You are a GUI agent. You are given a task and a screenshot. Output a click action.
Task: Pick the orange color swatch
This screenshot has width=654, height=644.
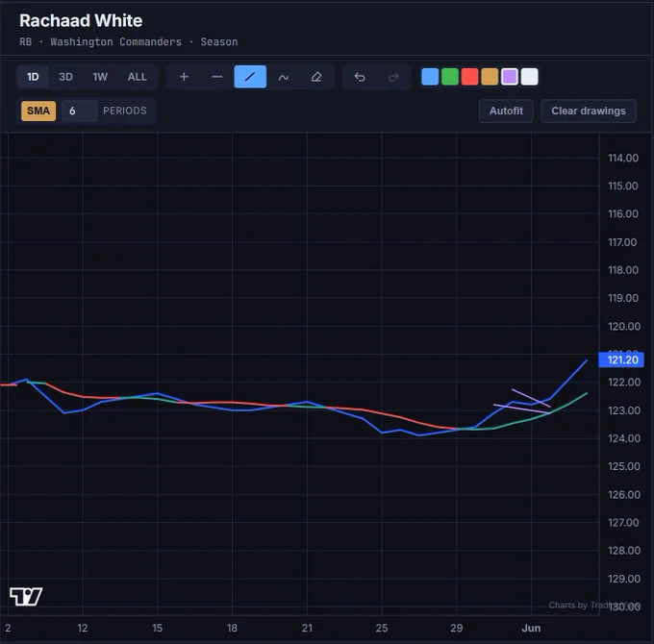tap(490, 77)
